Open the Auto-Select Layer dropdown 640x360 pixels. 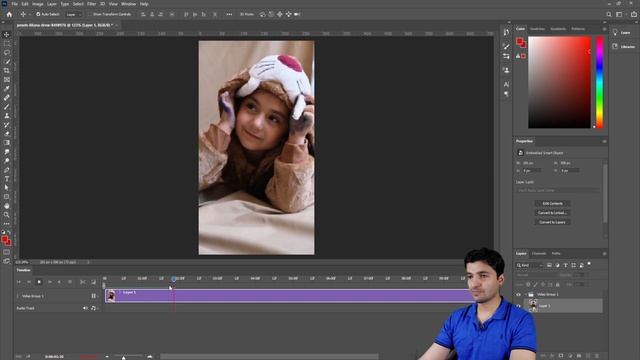pos(74,14)
